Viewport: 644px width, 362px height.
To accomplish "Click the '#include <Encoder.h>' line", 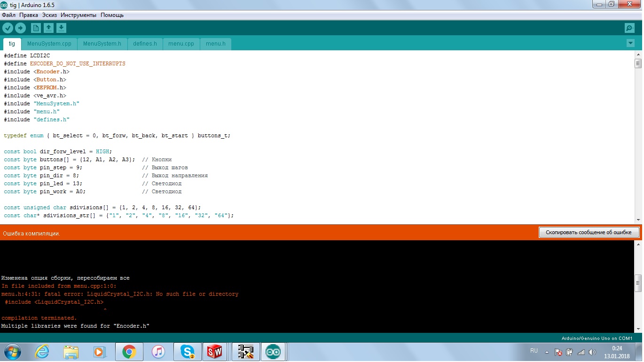I will tap(37, 71).
